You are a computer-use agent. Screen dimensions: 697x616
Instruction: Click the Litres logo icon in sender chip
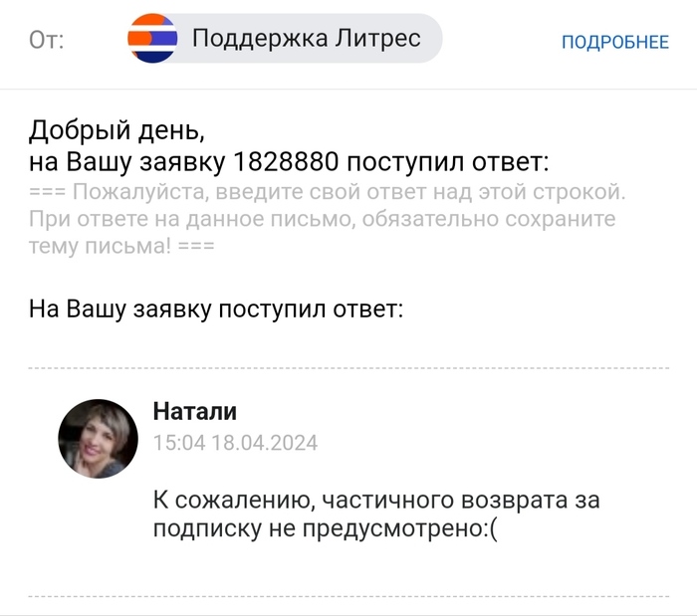152,40
